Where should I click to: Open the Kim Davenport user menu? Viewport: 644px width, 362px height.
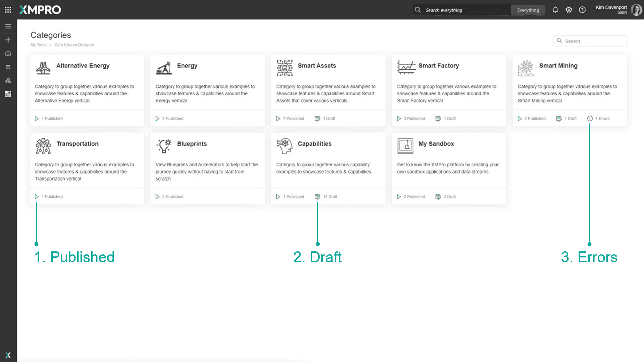click(611, 9)
